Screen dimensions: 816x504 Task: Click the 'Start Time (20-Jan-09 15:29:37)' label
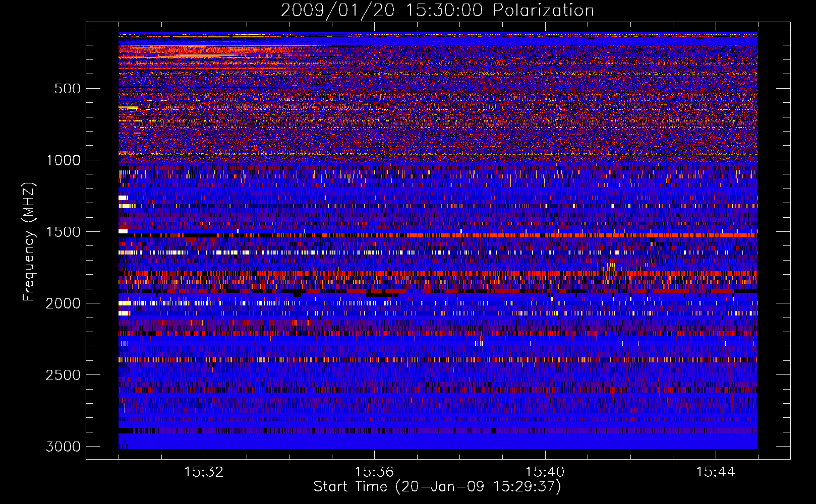pos(437,487)
